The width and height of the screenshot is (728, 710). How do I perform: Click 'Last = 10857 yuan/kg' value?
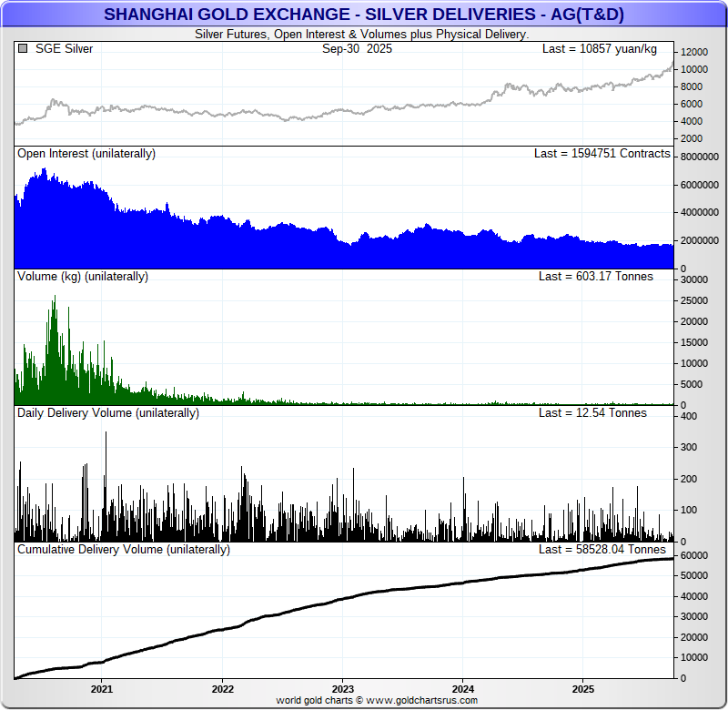tap(600, 49)
